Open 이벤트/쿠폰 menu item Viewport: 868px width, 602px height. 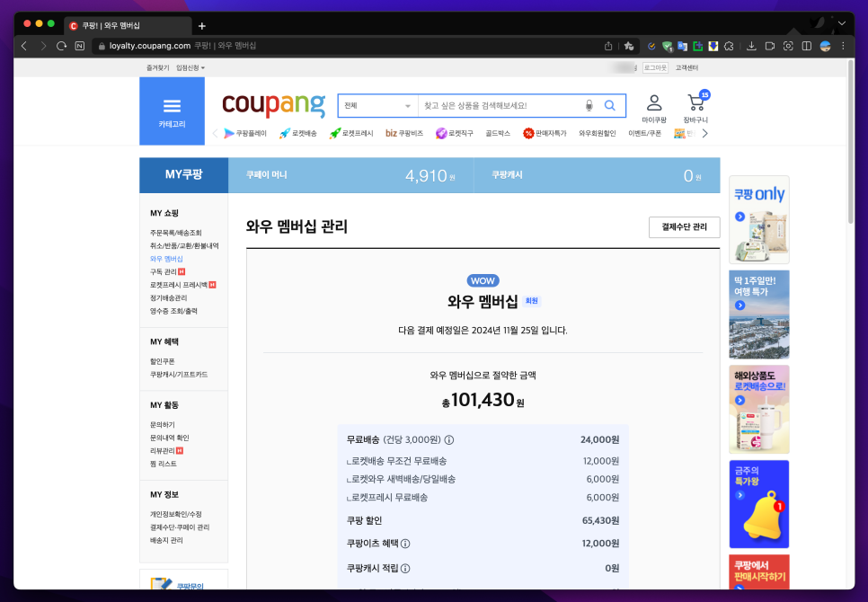click(x=645, y=133)
